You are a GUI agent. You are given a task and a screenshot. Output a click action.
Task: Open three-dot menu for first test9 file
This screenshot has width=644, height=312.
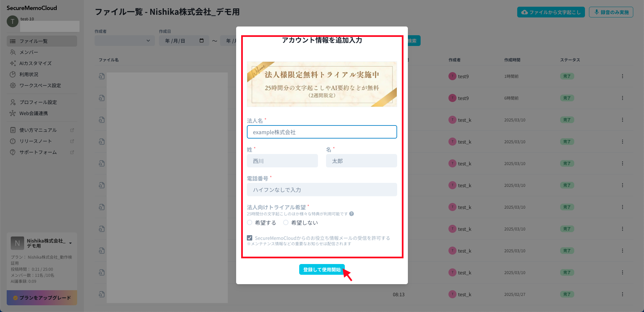coord(622,76)
